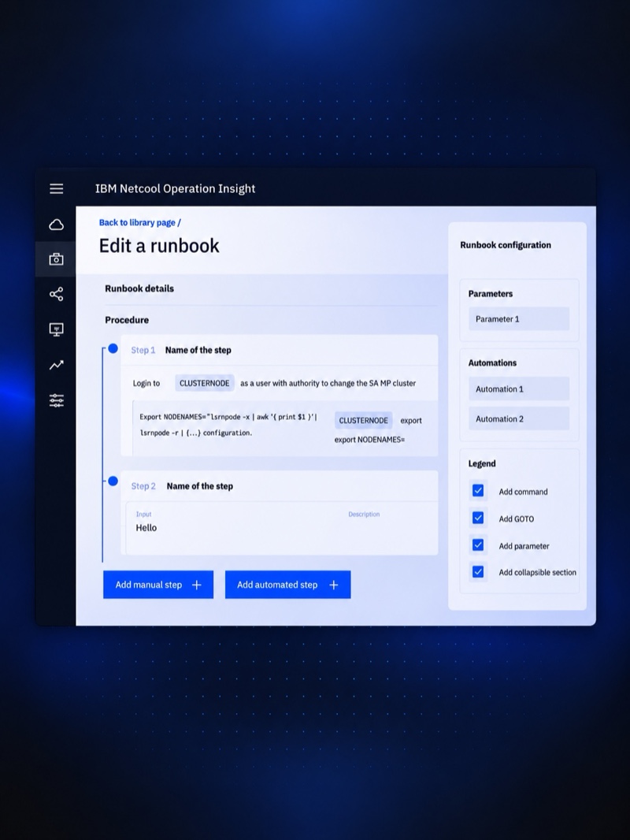Select Parameter 1 in Parameters

click(519, 319)
